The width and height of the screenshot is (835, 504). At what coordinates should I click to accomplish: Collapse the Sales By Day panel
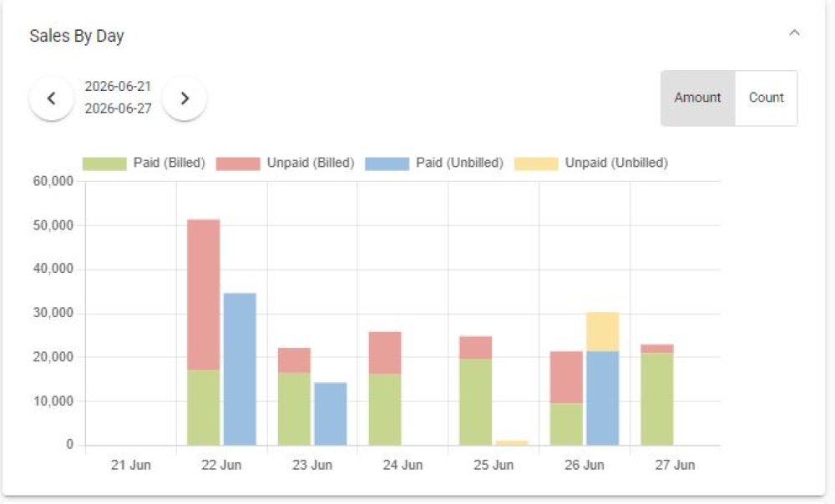tap(794, 33)
